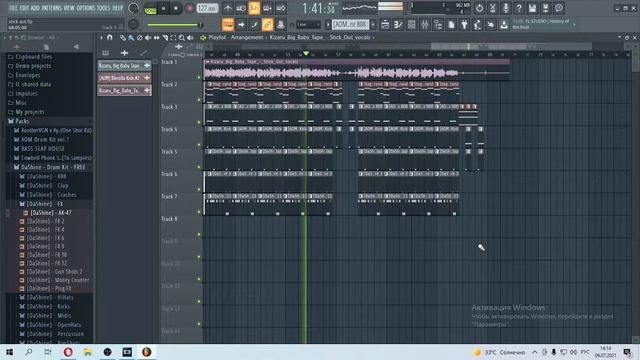
Task: Toggle the wait-for-input recording icon
Action: click(241, 8)
